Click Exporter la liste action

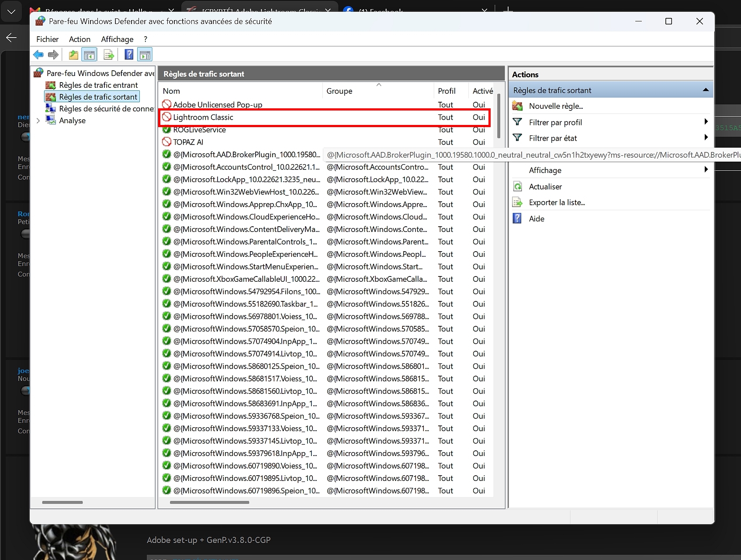(x=557, y=202)
